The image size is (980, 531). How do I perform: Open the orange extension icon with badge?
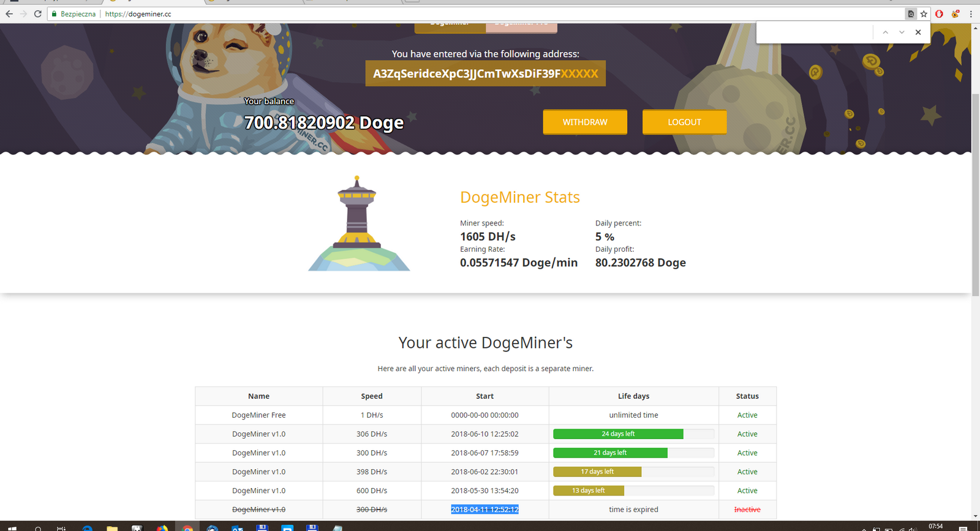955,13
